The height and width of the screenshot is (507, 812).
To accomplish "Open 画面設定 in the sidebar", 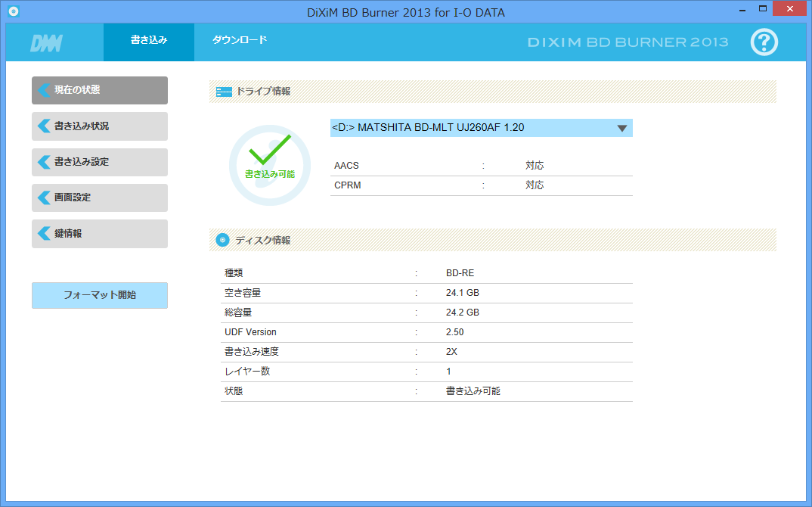I will pos(100,198).
